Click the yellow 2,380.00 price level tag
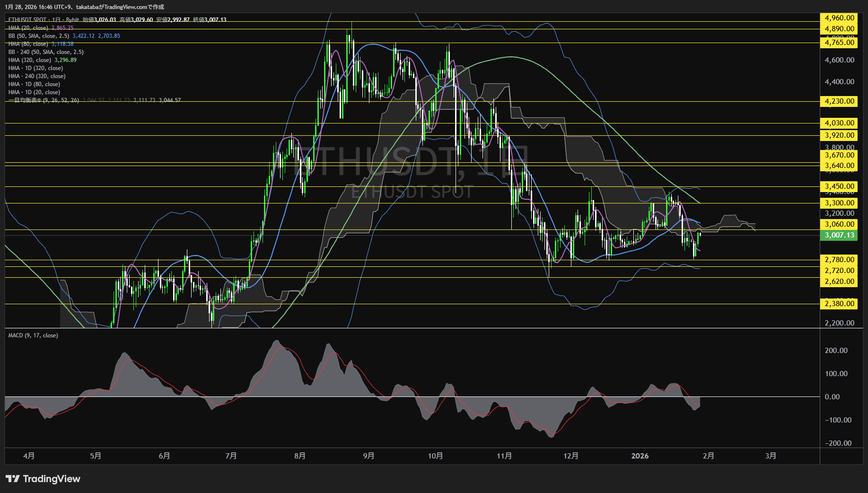 (839, 304)
